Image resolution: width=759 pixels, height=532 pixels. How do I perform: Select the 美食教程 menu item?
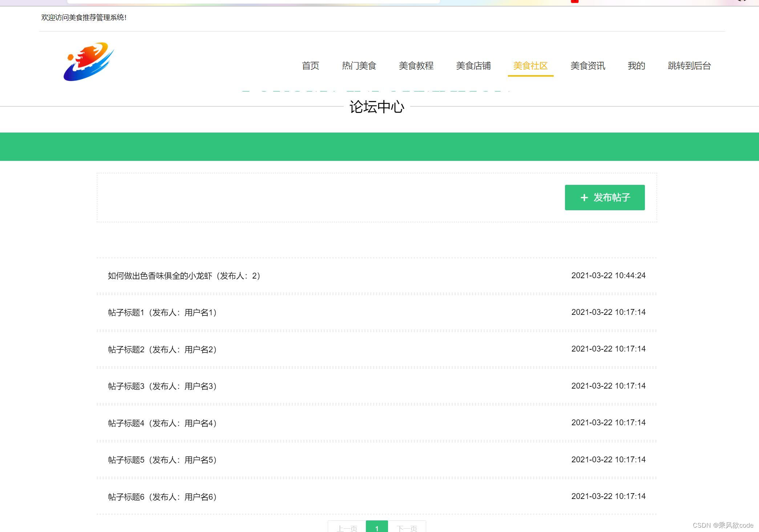[x=416, y=66]
